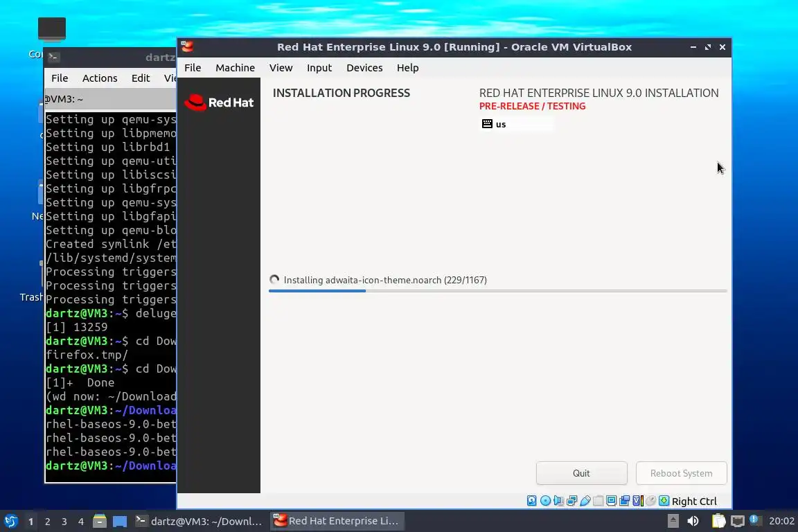Click the eject removable media tray icon

pos(673,521)
